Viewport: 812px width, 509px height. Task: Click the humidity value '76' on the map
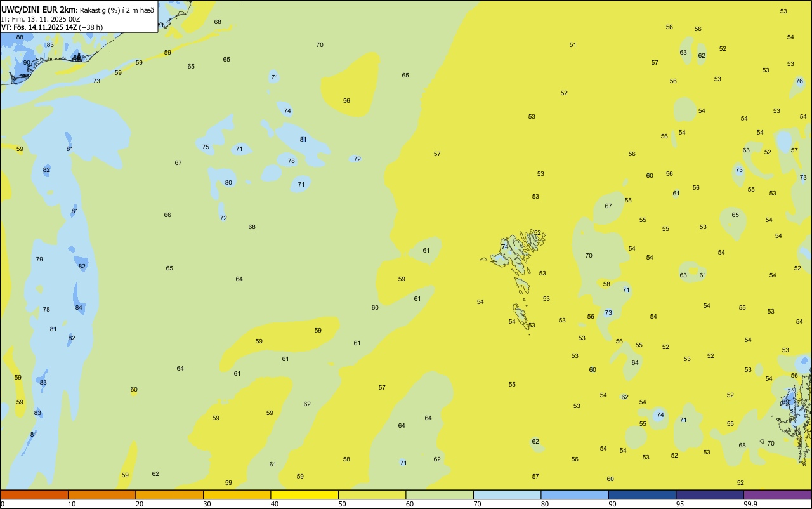pos(799,81)
